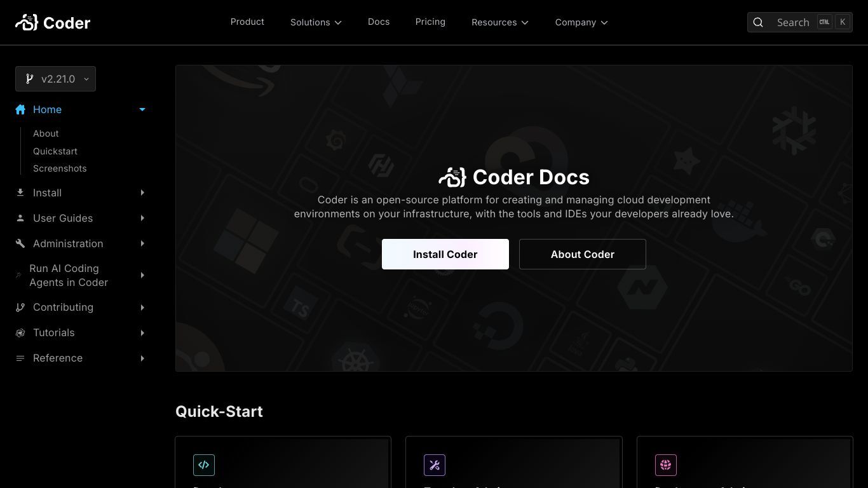This screenshot has width=868, height=488.
Task: Open the Pricing page
Action: [430, 22]
